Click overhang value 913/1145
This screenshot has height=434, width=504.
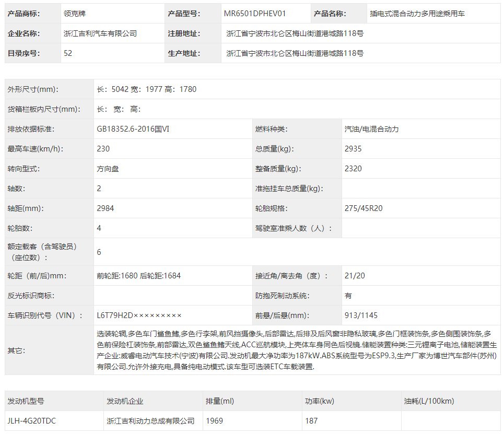pyautogui.click(x=361, y=315)
